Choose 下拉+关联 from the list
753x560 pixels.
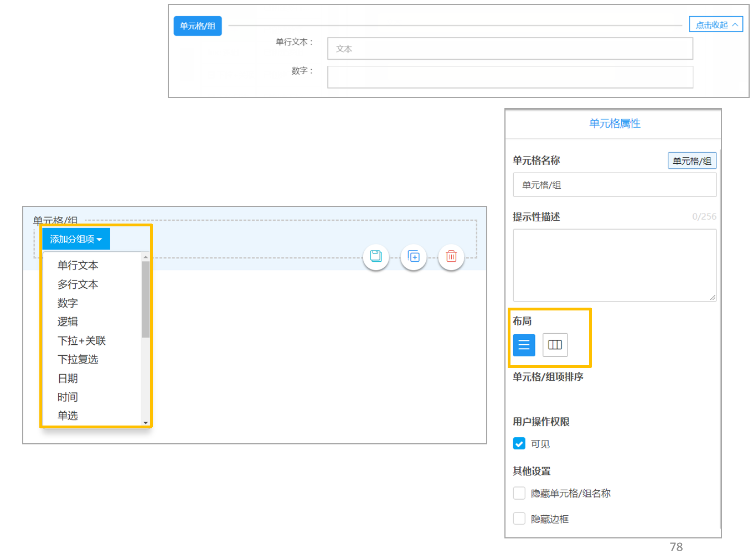tap(81, 341)
